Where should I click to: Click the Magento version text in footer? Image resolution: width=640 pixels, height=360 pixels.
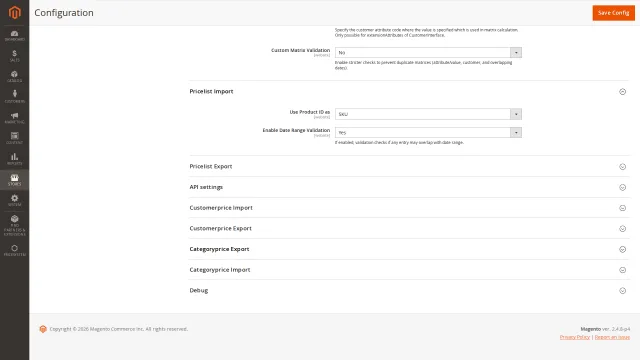pos(605,329)
